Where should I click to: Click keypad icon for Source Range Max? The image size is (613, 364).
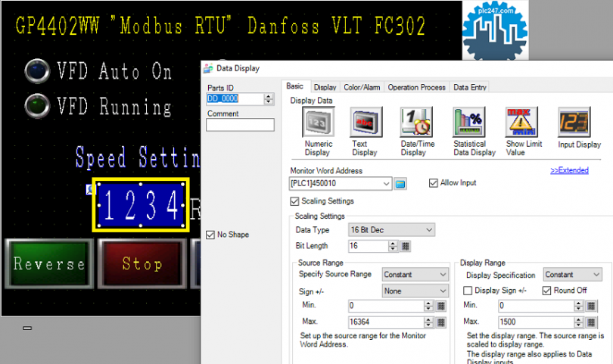coord(441,322)
